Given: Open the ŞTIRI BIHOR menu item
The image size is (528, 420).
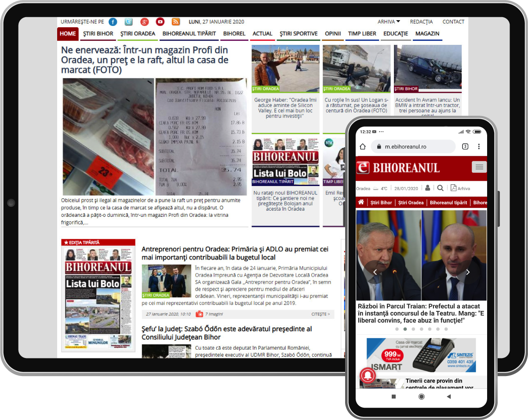Looking at the screenshot, I should 98,34.
